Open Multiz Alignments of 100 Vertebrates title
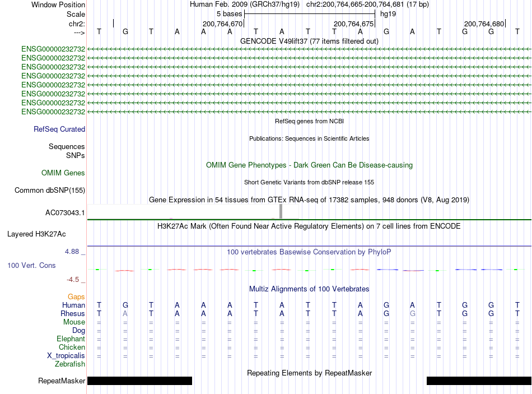This screenshot has width=532, height=394. (x=309, y=289)
